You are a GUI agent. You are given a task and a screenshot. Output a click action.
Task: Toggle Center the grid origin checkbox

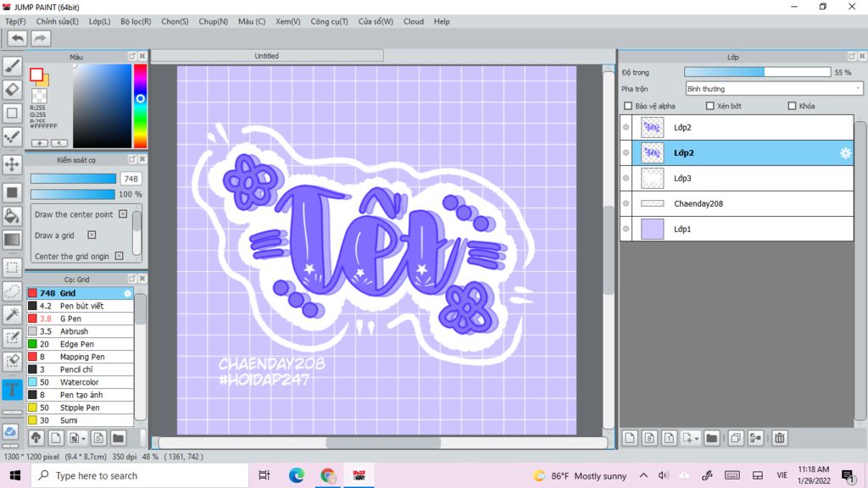point(119,256)
